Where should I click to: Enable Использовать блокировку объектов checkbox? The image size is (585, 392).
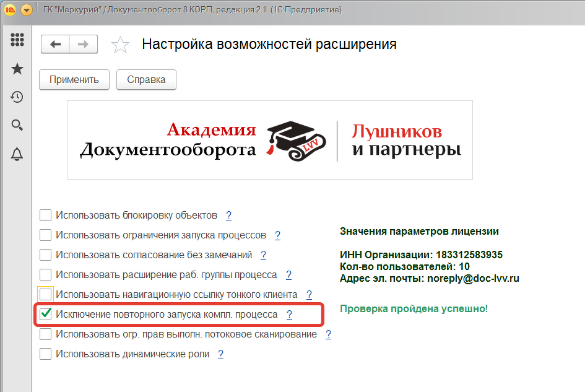coord(46,216)
